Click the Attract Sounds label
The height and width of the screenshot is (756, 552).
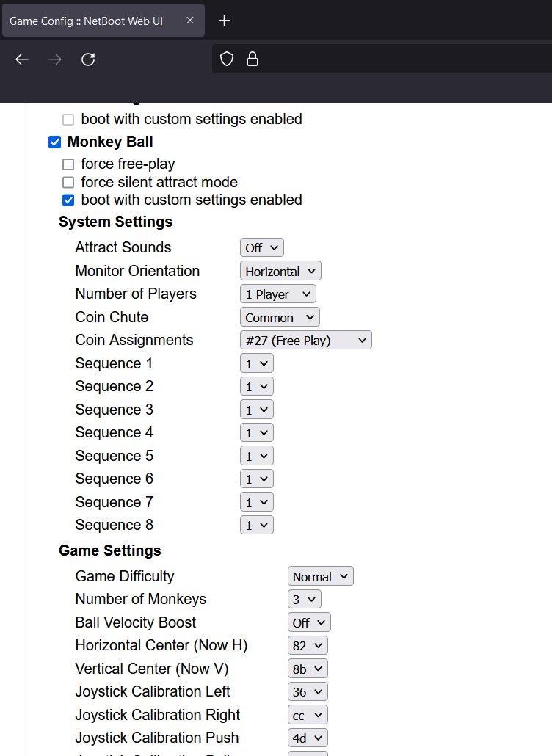tap(123, 247)
